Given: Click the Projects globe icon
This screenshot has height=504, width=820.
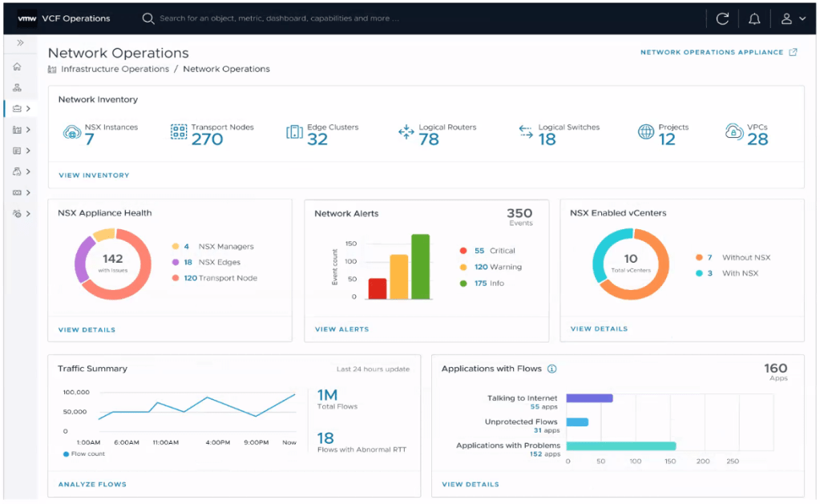Looking at the screenshot, I should point(646,133).
